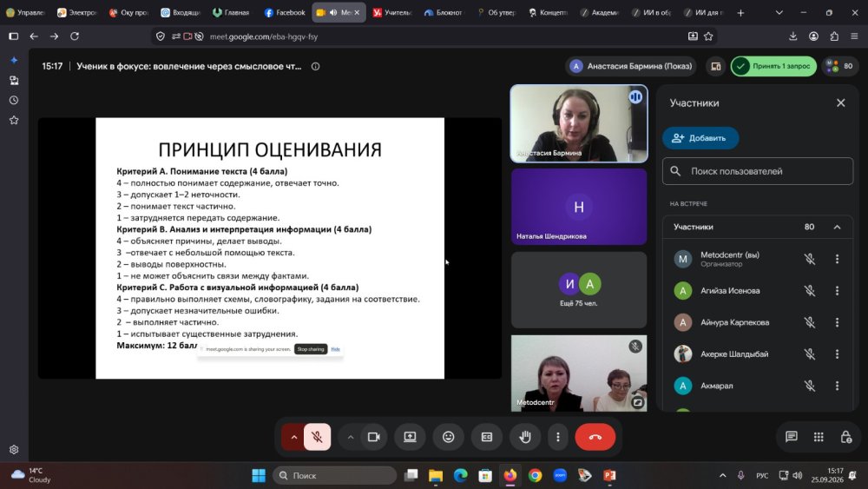Click the Ещё 75 чел. tile
The image size is (868, 489).
579,289
